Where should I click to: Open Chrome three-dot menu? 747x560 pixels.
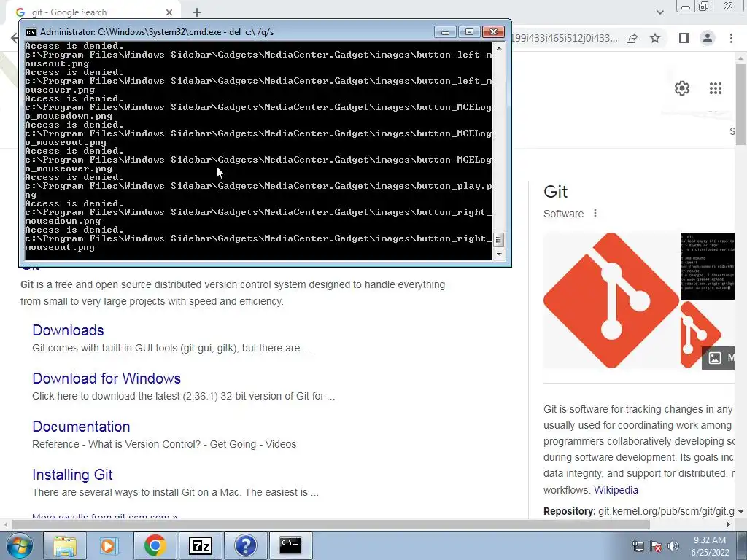731,38
